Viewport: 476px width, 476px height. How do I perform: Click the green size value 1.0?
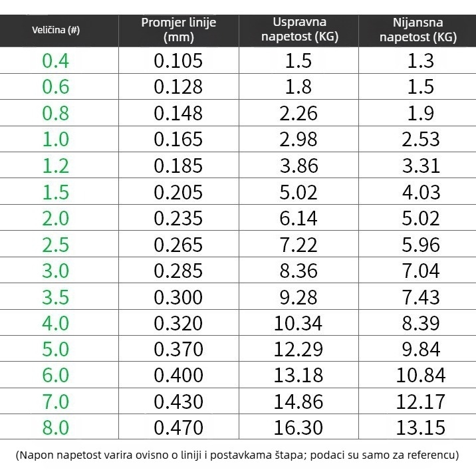(56, 140)
